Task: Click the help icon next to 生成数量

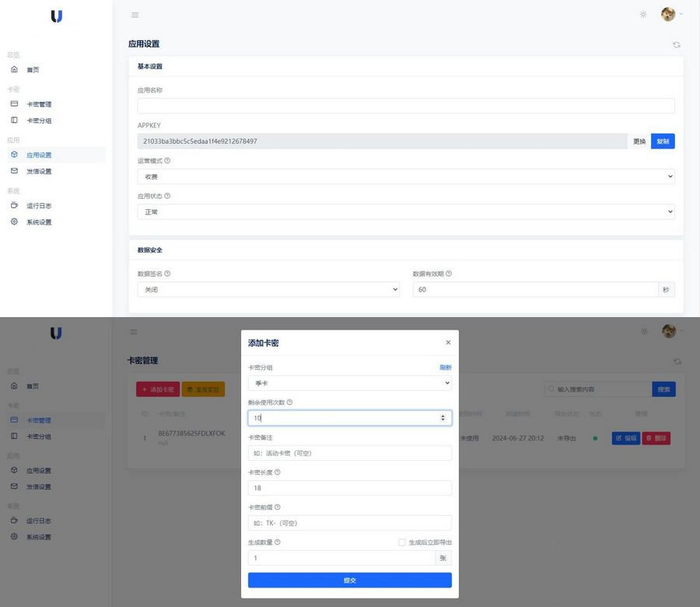Action: [x=278, y=542]
